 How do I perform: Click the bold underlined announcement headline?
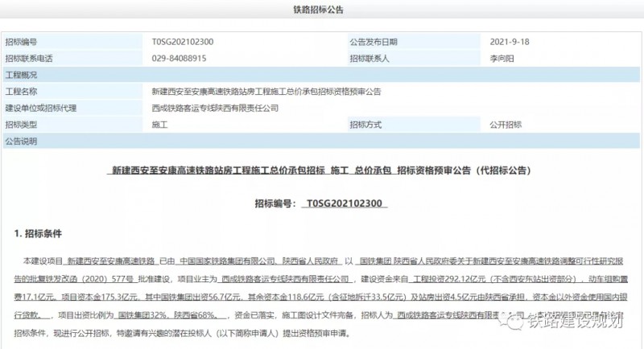click(321, 171)
